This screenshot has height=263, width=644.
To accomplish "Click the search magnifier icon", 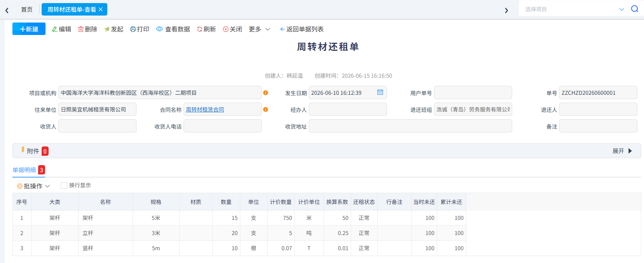I will pyautogui.click(x=635, y=9).
